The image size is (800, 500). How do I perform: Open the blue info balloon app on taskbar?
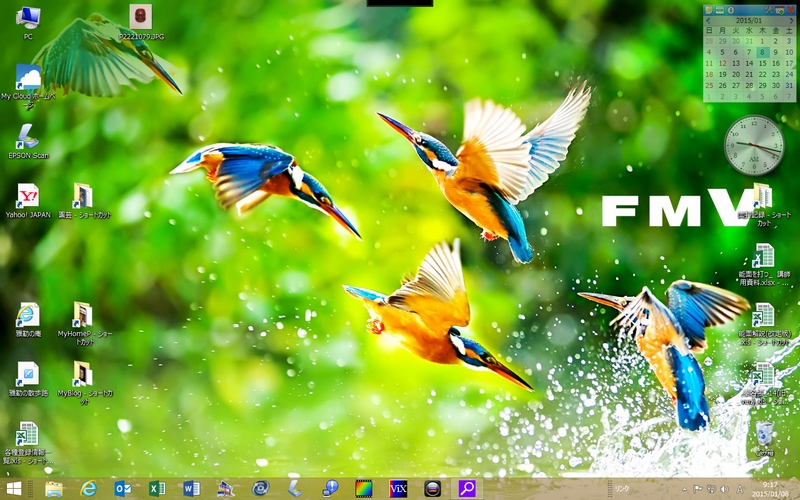(x=330, y=489)
